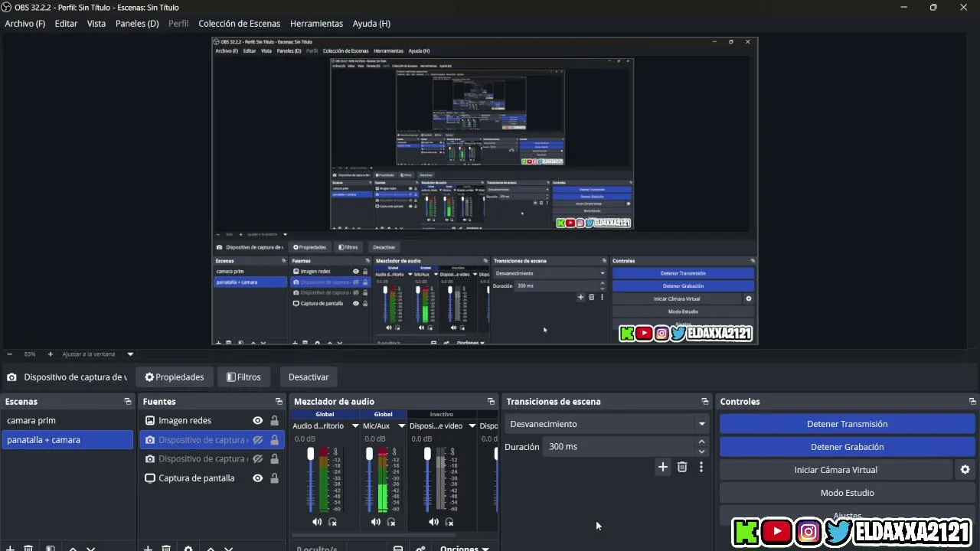Toggle headphone monitoring for Mic/Aux
The width and height of the screenshot is (980, 551).
[391, 522]
